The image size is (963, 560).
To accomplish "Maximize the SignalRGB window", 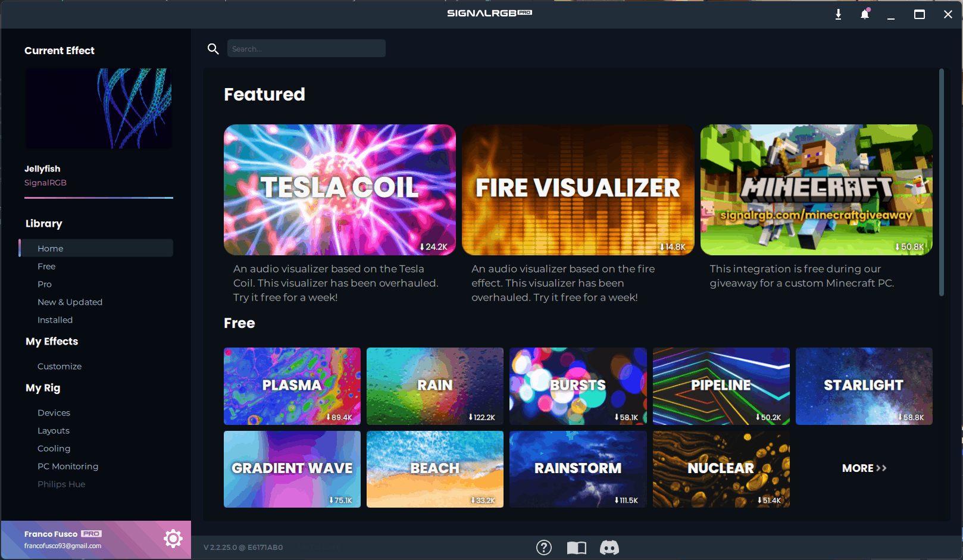I will click(x=920, y=14).
